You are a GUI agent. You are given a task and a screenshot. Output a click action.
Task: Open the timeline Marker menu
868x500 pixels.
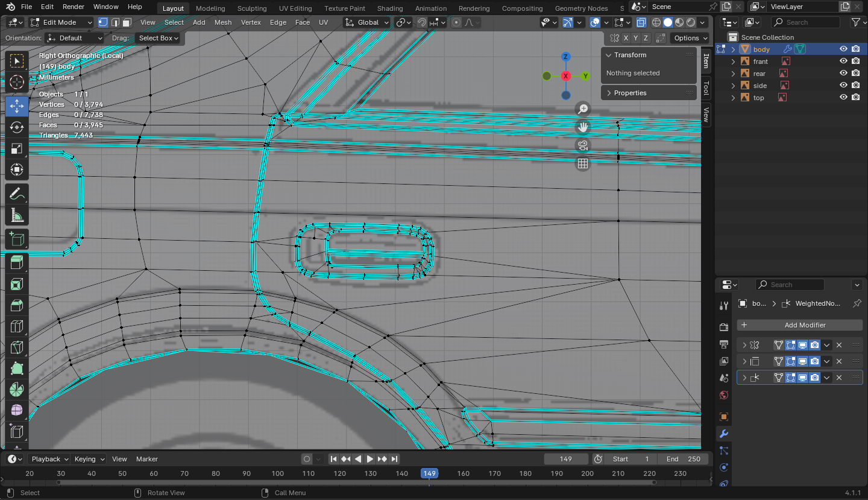147,459
